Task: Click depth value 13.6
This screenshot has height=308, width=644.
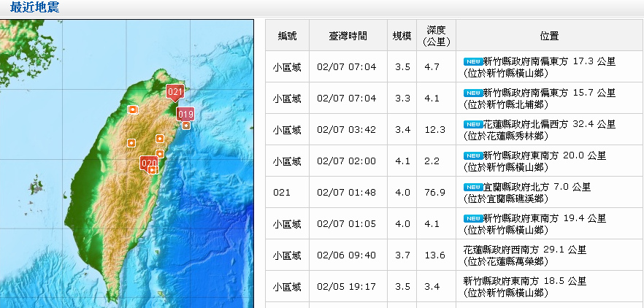Action: (x=435, y=255)
